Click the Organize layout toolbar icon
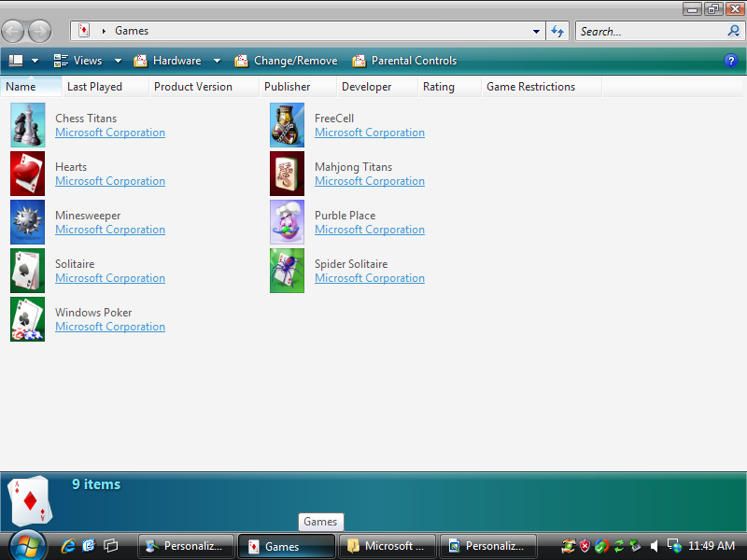 [16, 61]
